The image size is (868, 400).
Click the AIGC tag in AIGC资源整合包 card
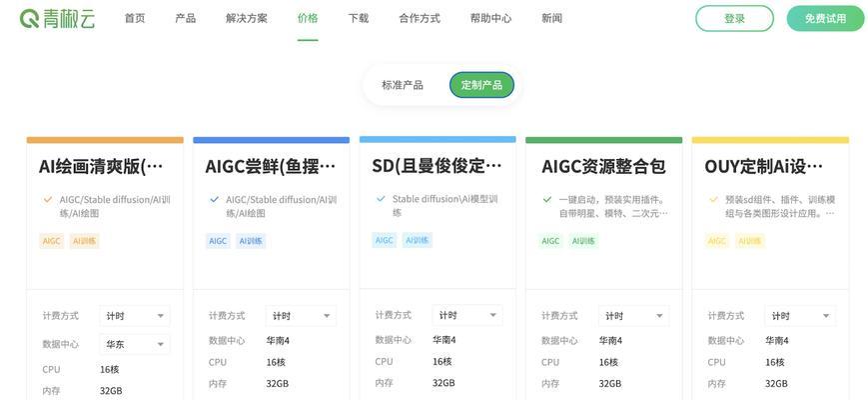tap(550, 241)
